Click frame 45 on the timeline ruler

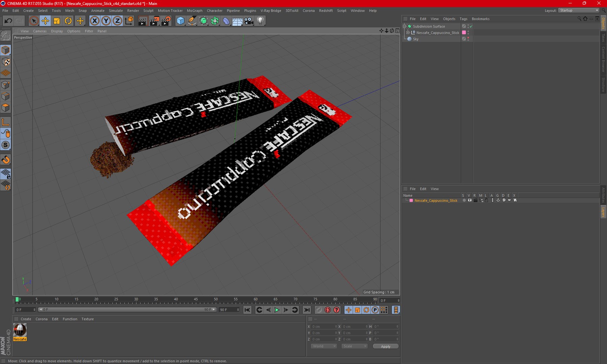196,299
